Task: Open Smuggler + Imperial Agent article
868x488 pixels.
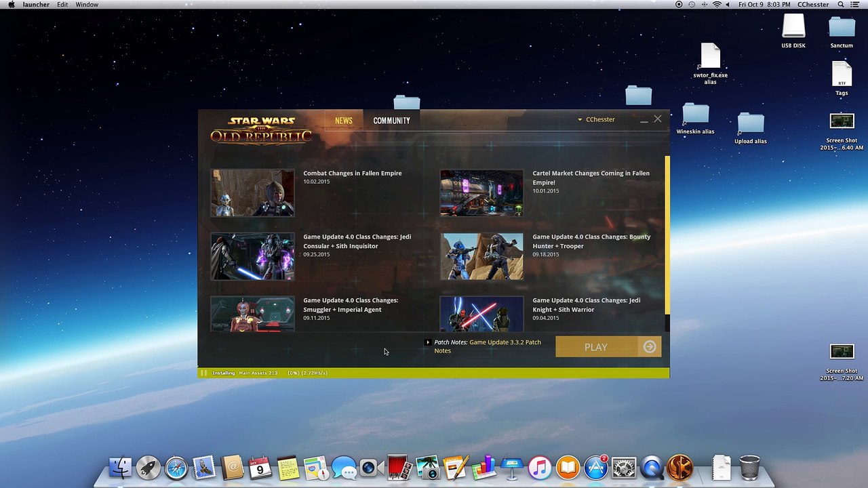Action: click(x=351, y=305)
